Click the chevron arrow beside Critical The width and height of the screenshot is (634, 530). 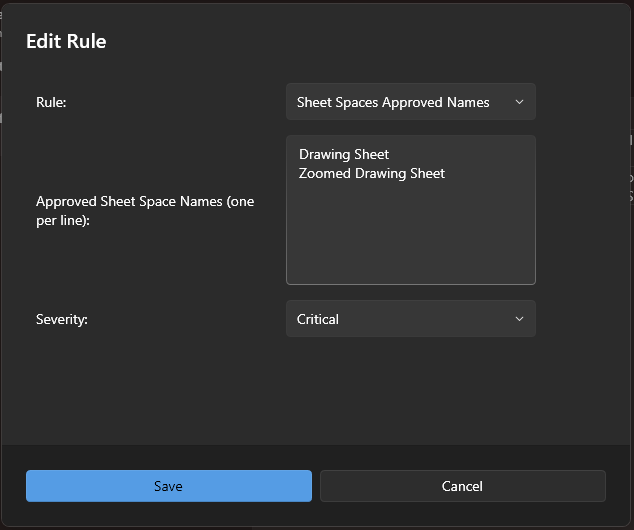(x=519, y=319)
